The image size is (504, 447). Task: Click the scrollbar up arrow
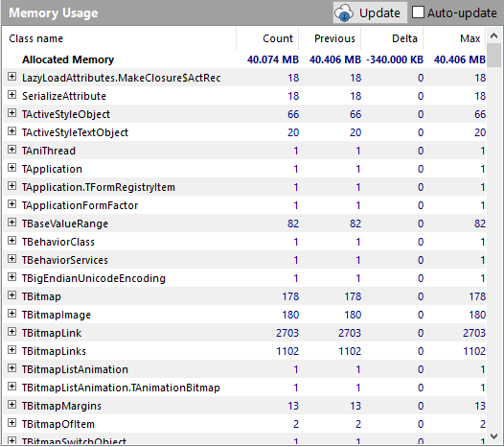coord(493,35)
